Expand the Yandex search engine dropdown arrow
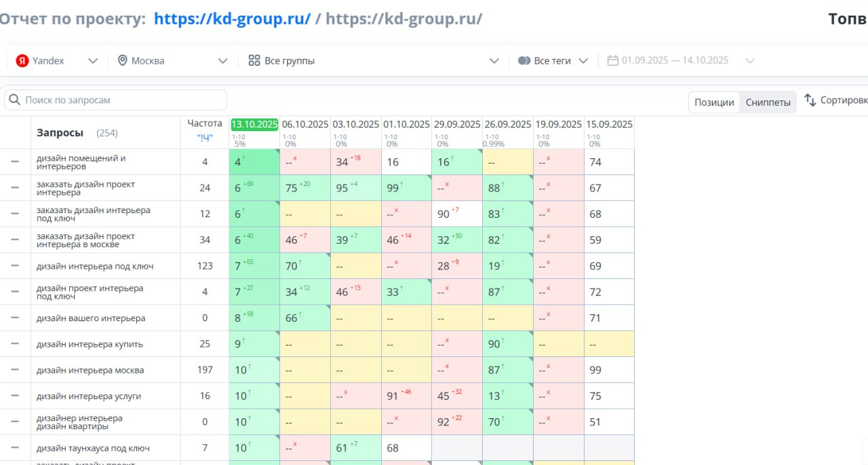The width and height of the screenshot is (868, 465). pos(93,61)
